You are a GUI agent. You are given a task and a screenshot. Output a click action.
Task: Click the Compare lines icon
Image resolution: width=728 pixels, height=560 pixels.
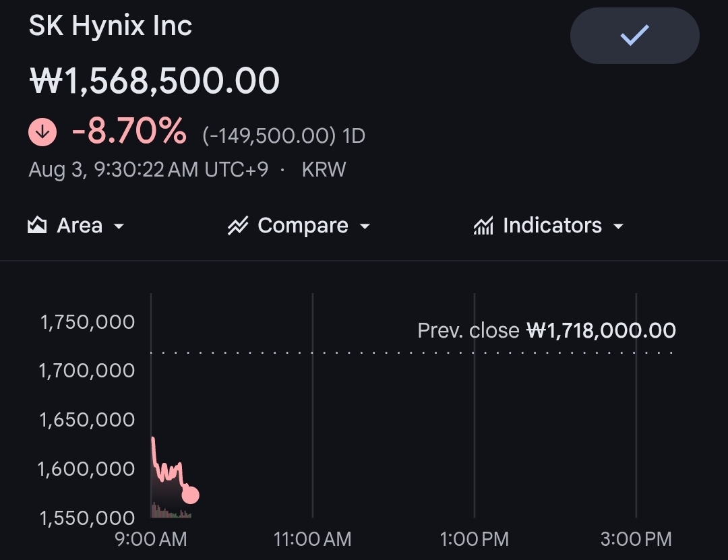[238, 226]
